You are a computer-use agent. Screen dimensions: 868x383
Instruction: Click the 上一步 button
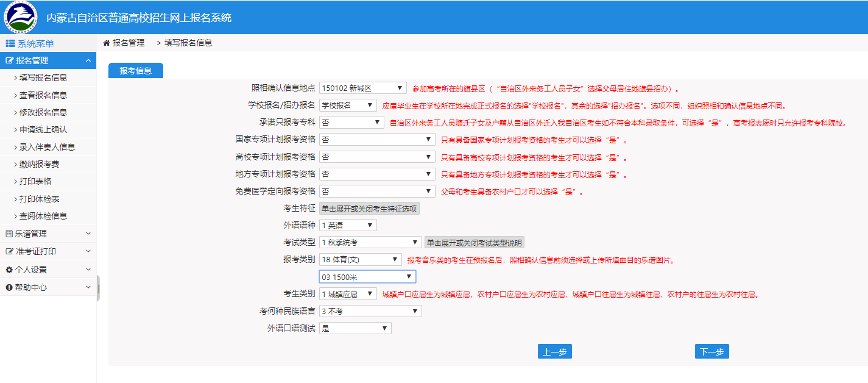pyautogui.click(x=554, y=352)
